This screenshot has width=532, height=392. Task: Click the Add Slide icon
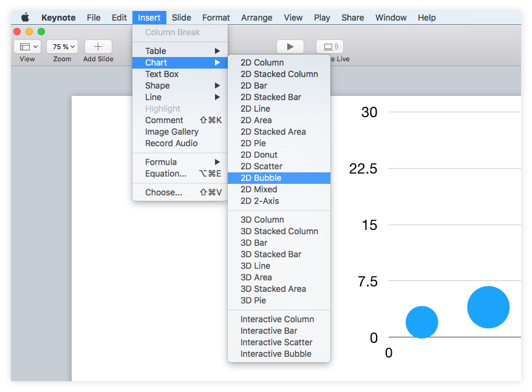[x=97, y=46]
